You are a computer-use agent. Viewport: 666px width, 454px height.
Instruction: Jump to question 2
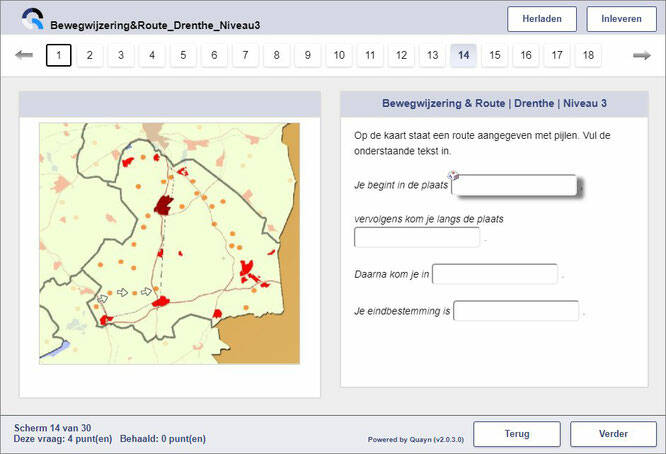(x=90, y=55)
